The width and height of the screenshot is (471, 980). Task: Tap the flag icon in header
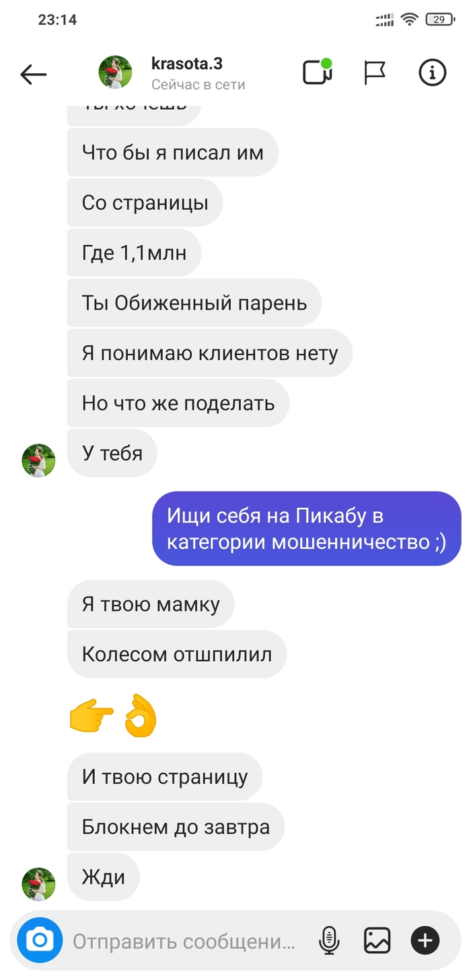[374, 73]
